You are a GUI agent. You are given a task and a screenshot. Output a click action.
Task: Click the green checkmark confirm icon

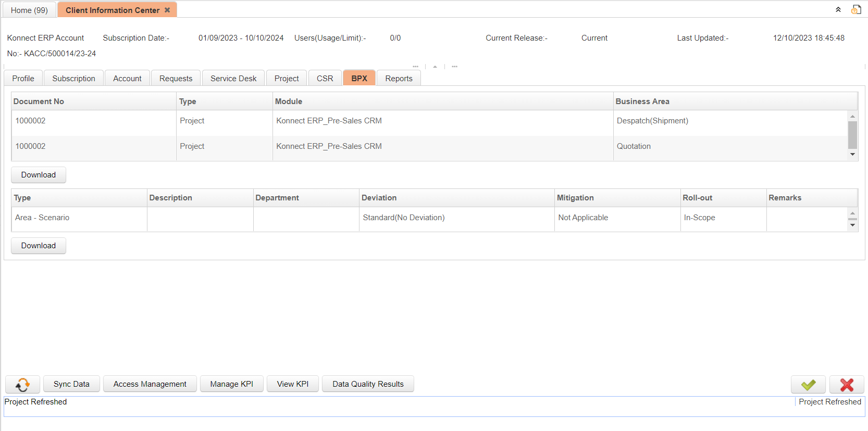tap(808, 385)
